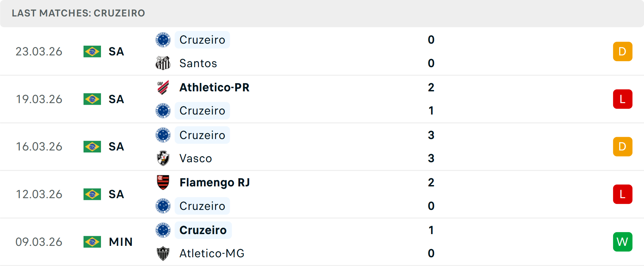Click the Brazil flag on the 23.03.26 match

[x=92, y=51]
